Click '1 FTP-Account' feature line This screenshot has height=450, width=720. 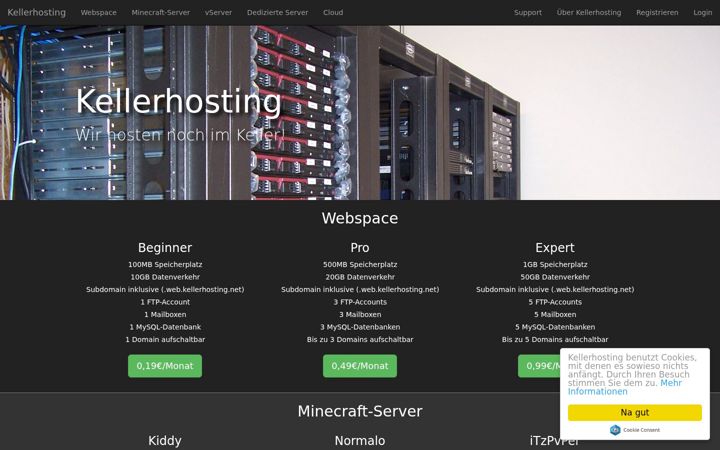(x=165, y=302)
